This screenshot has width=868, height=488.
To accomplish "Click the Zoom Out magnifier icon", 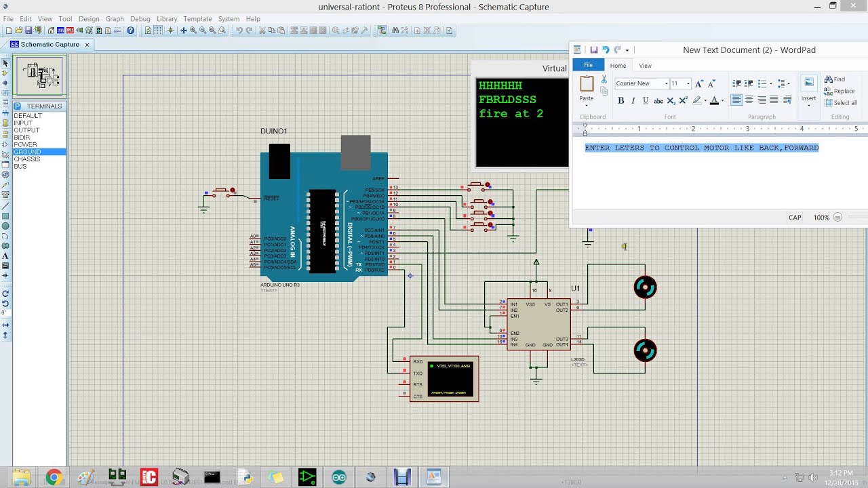I will click(203, 30).
